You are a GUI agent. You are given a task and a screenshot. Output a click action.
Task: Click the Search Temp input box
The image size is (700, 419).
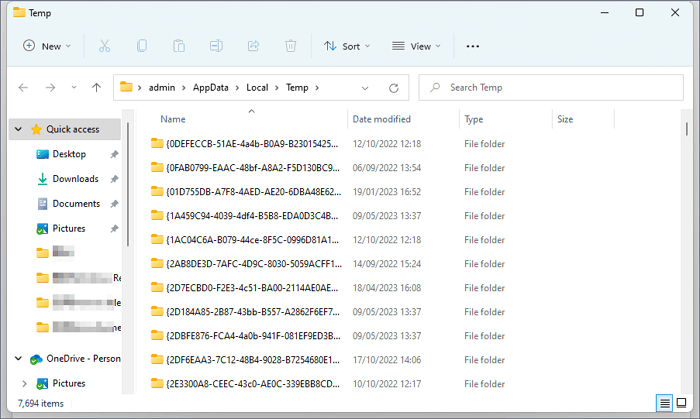click(551, 87)
